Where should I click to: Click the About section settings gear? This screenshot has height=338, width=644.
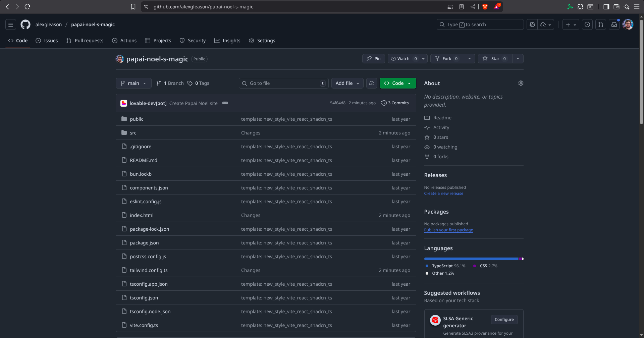point(521,83)
